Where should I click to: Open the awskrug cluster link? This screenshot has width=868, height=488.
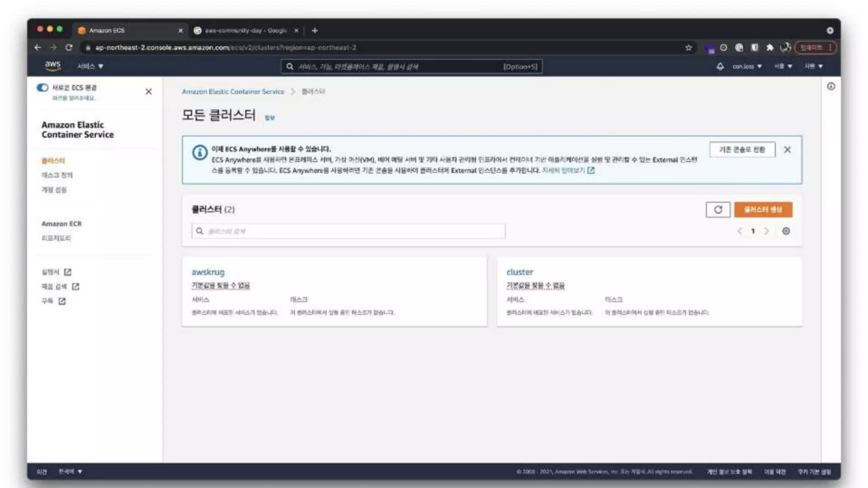[208, 272]
